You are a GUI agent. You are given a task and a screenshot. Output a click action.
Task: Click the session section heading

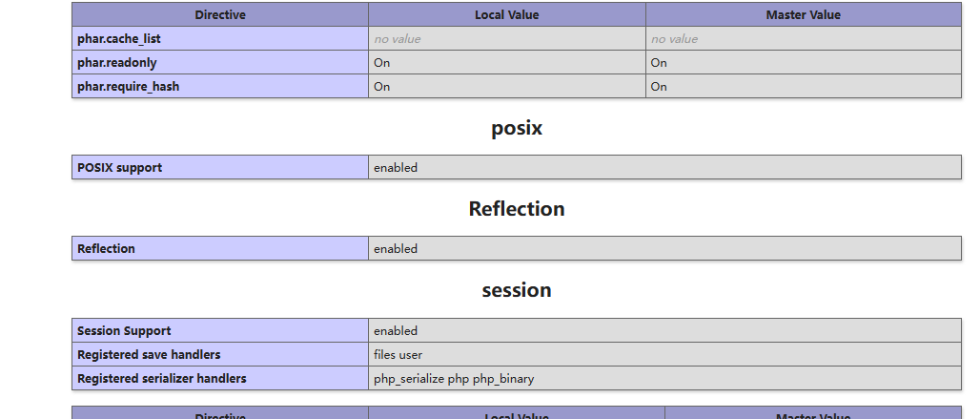[517, 289]
